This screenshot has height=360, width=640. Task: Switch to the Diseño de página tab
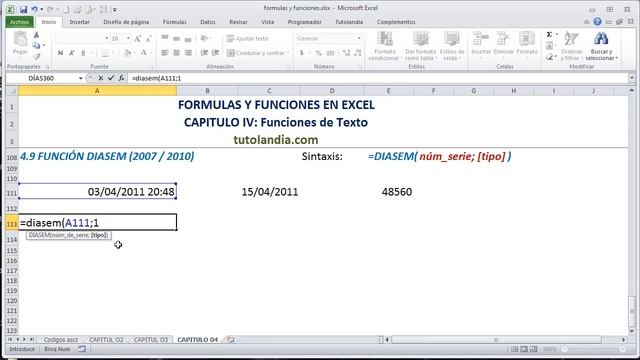point(126,22)
